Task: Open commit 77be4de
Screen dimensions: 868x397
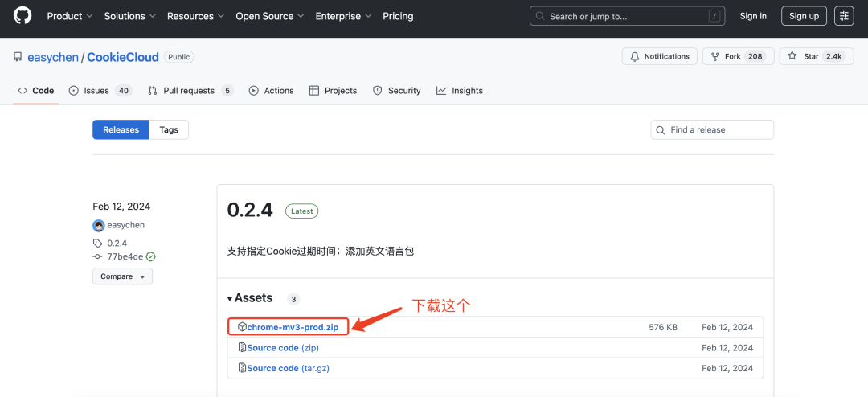Action: pos(125,256)
